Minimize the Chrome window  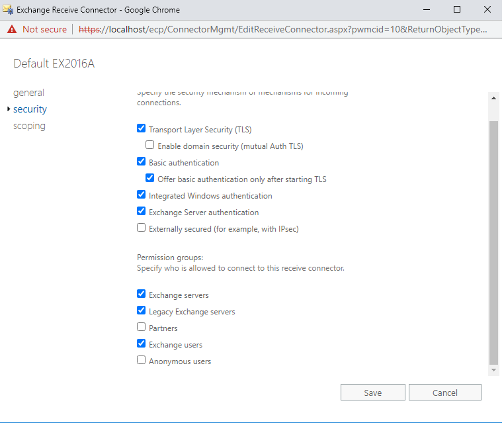tap(427, 10)
